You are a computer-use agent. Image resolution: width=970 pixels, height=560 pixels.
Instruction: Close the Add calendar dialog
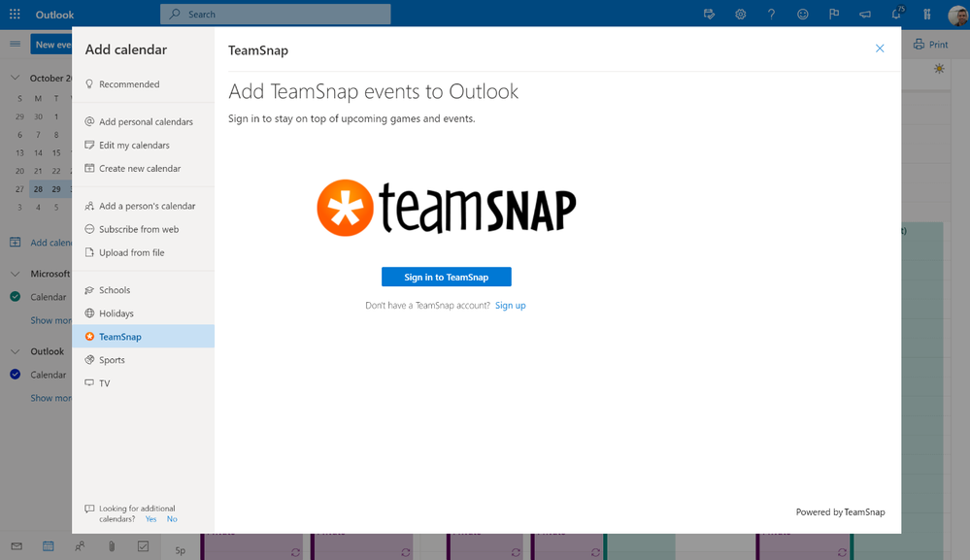pos(880,49)
